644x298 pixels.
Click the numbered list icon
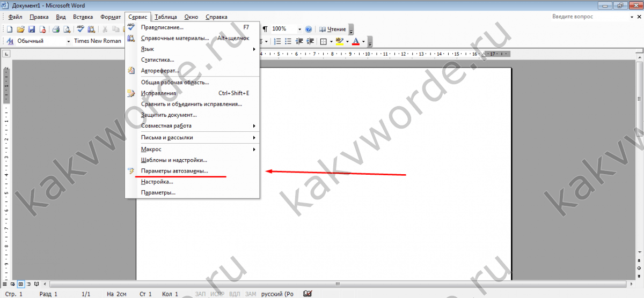click(x=277, y=41)
